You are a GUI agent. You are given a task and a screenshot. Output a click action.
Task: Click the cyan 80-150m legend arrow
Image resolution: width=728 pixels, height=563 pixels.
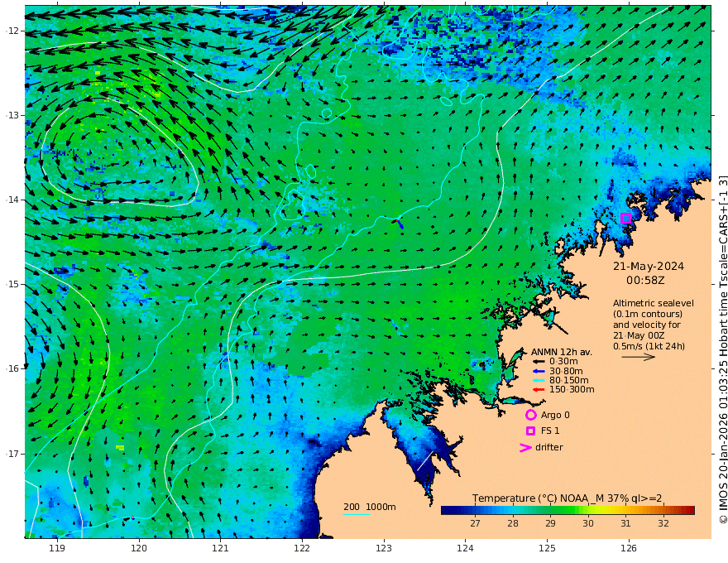pyautogui.click(x=539, y=380)
